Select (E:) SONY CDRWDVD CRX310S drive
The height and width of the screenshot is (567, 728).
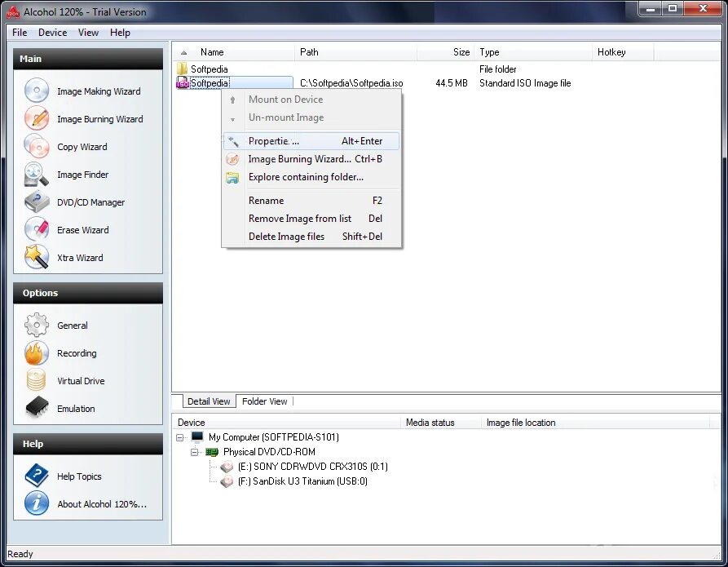click(312, 466)
